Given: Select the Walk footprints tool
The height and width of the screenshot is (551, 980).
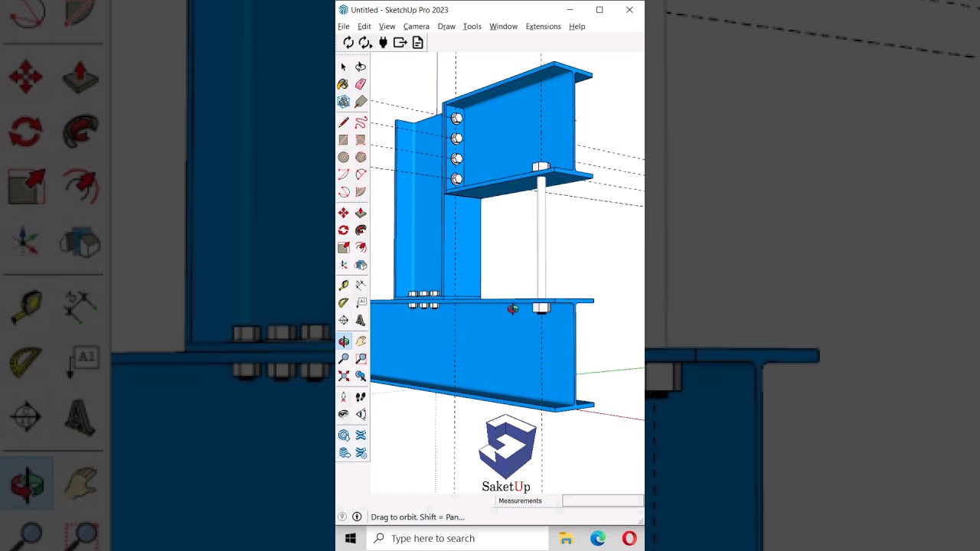Looking at the screenshot, I should 361,397.
